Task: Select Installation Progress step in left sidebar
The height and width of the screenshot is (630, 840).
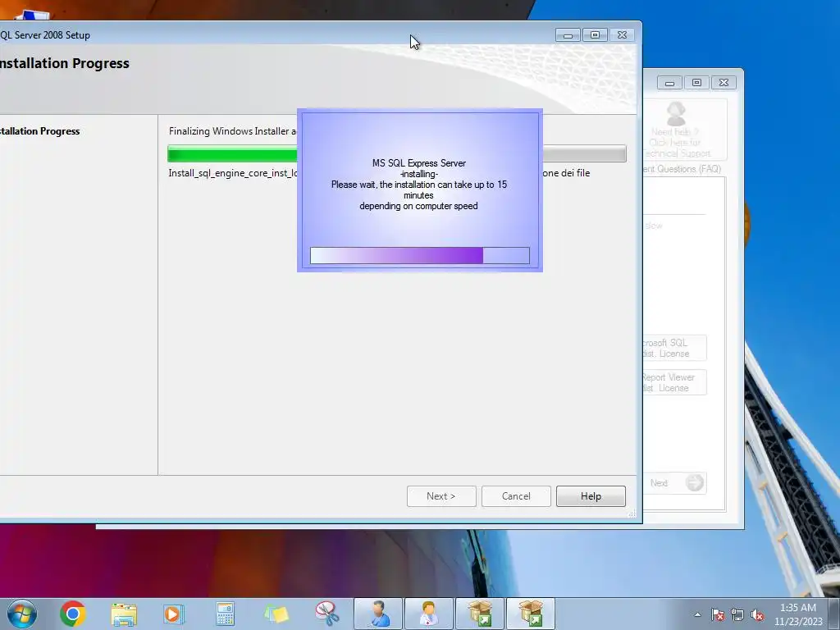Action: click(x=39, y=131)
